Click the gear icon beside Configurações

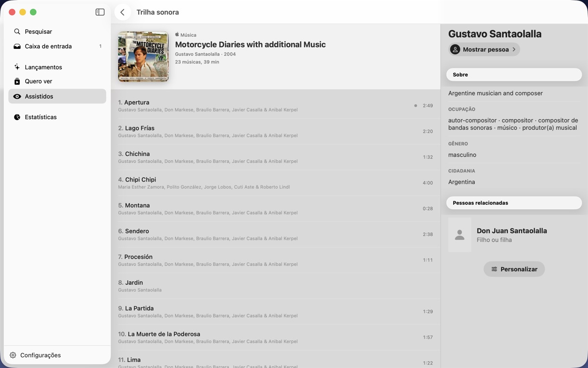point(13,355)
